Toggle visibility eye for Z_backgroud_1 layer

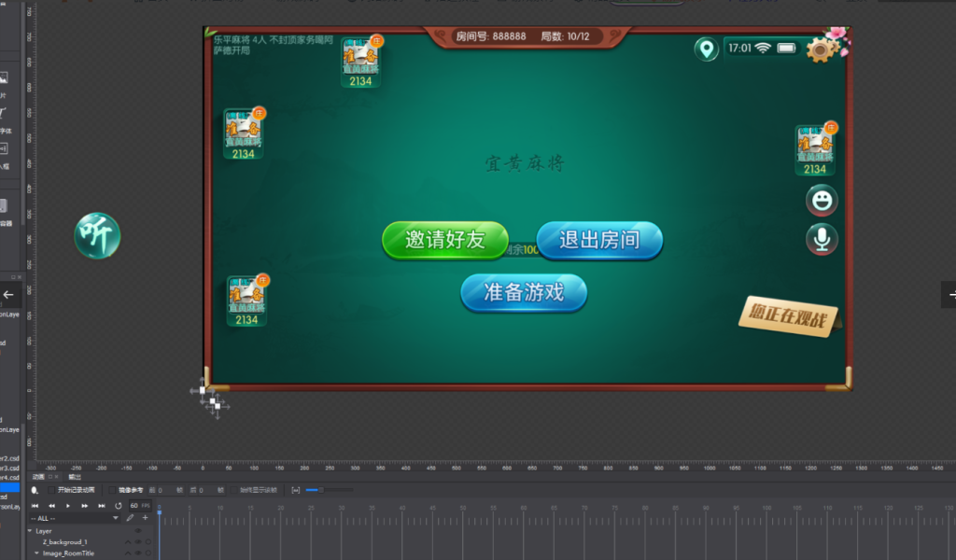[x=137, y=541]
